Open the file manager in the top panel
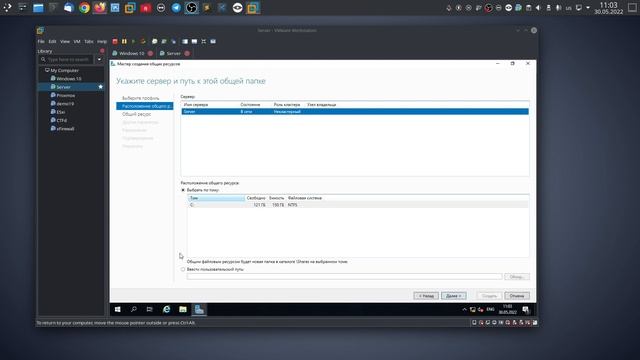Screen dimensions: 640x360 pos(38,8)
